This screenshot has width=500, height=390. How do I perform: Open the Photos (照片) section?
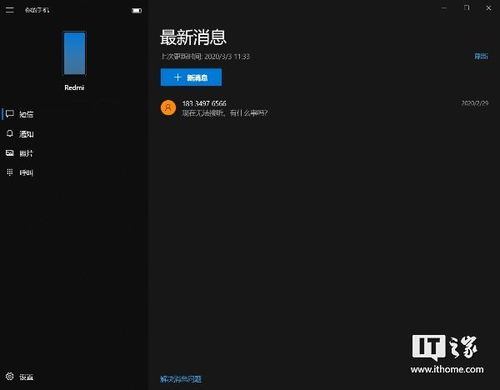(x=20, y=153)
